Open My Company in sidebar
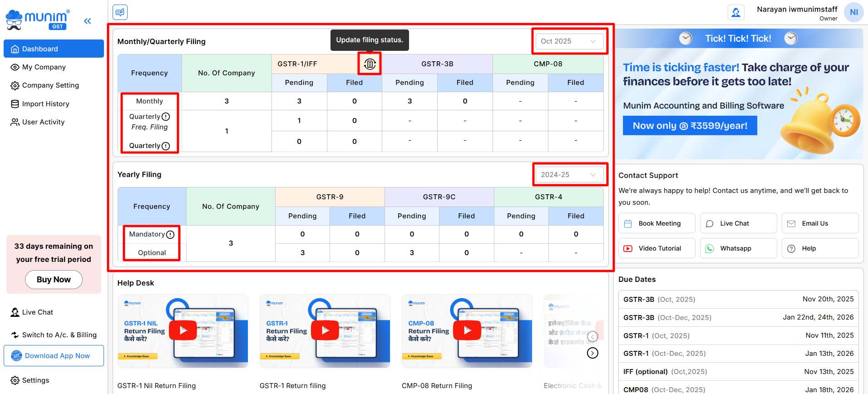The image size is (868, 394). point(44,67)
